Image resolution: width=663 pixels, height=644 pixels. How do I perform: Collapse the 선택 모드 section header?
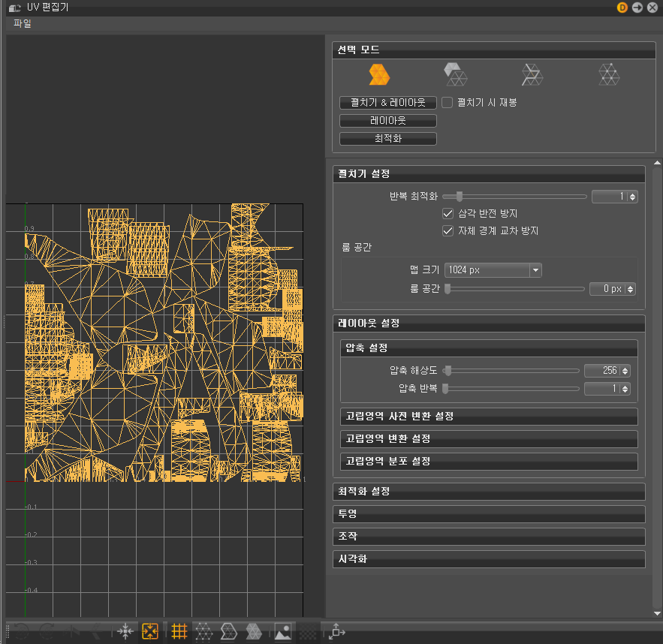[x=494, y=50]
